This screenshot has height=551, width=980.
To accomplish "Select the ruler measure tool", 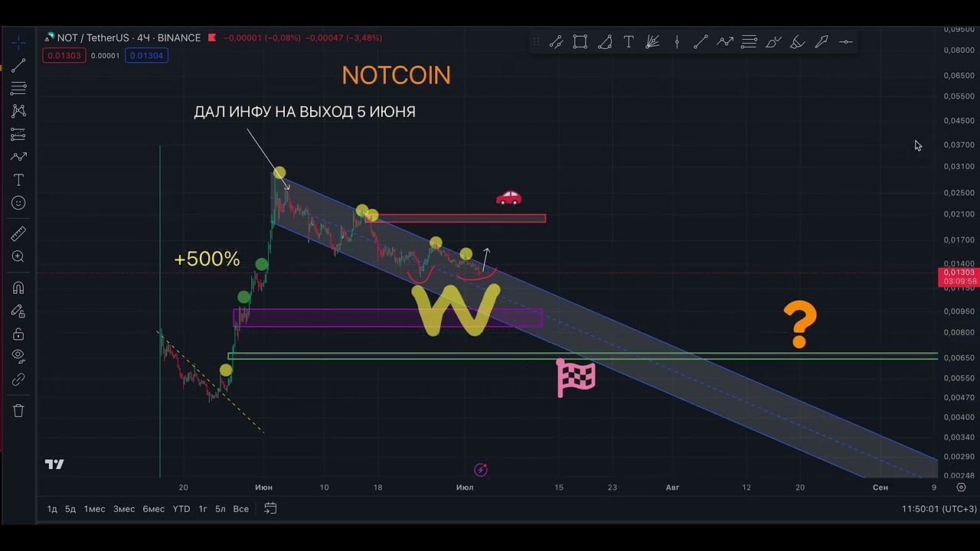I will (x=18, y=233).
